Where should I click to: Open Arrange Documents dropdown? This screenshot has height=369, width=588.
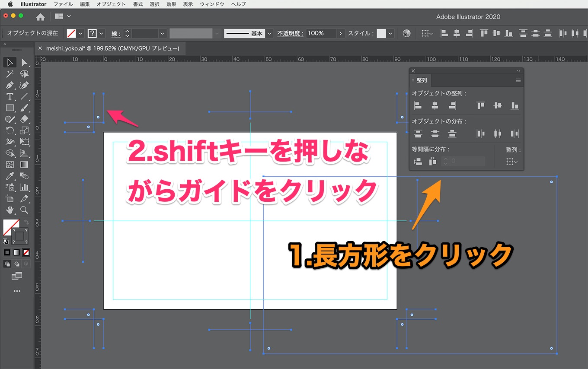63,16
